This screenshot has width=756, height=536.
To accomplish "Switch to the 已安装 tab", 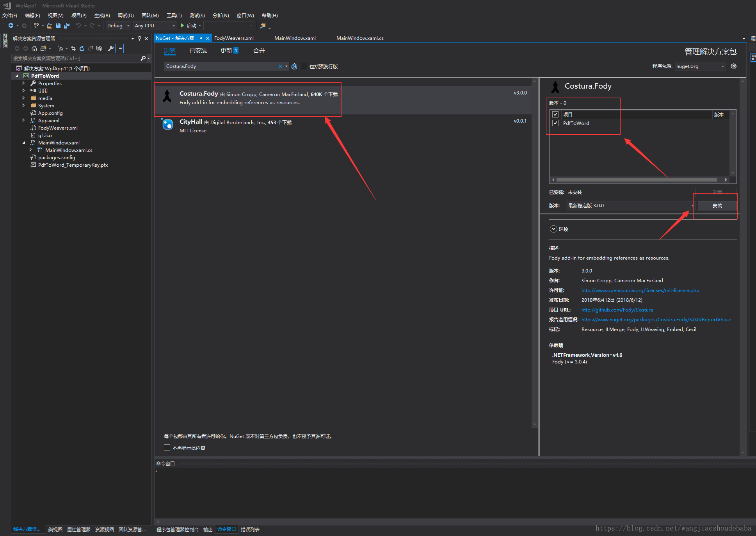I will [x=198, y=51].
